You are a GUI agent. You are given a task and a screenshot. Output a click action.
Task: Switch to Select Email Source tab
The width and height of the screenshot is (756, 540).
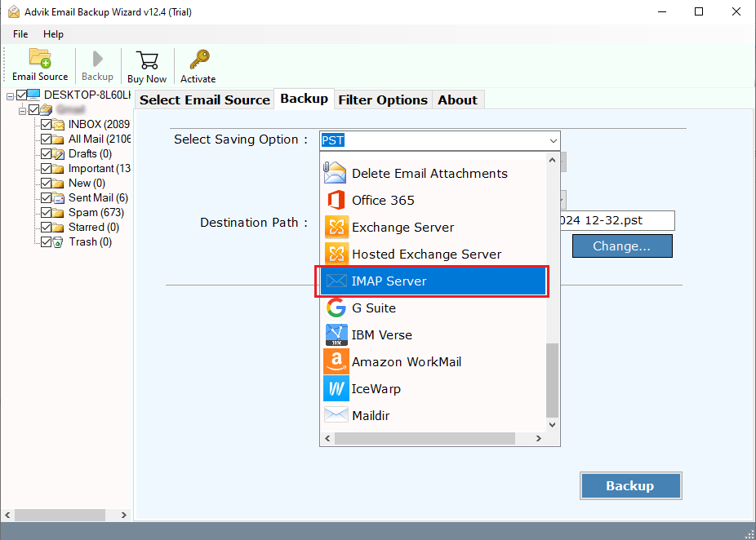coord(204,100)
